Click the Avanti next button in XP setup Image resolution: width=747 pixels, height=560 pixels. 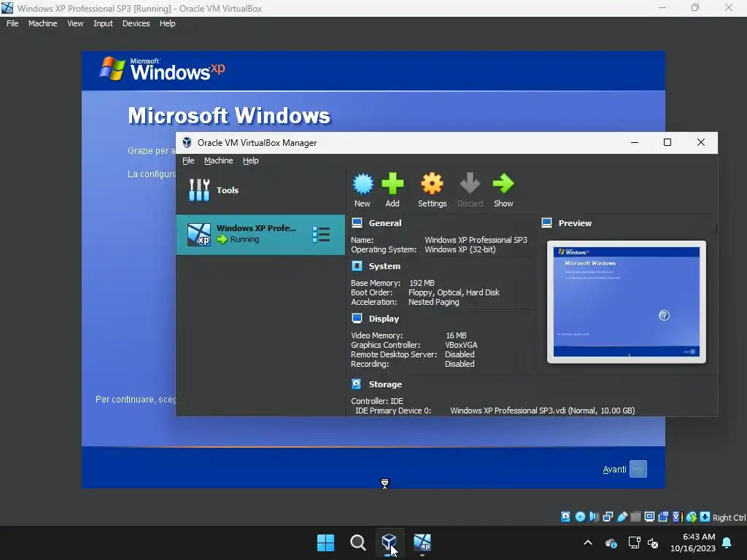(x=638, y=469)
